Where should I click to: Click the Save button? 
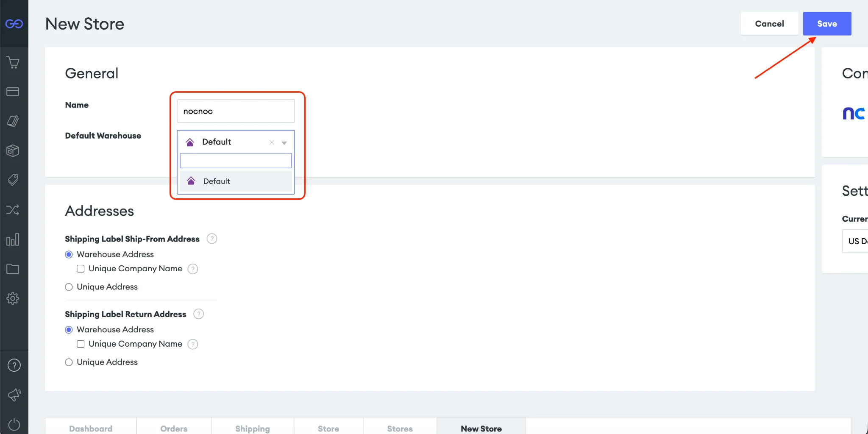[x=827, y=24]
